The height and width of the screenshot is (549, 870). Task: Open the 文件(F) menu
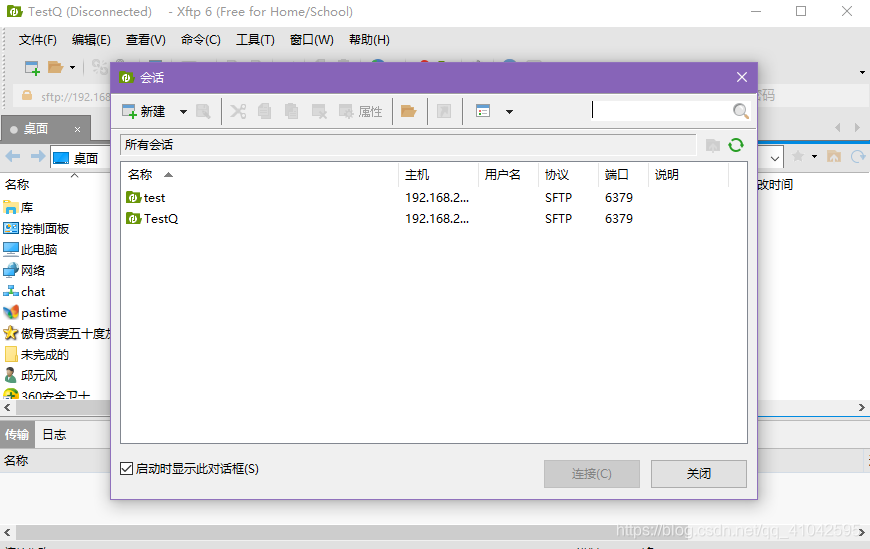pyautogui.click(x=38, y=40)
